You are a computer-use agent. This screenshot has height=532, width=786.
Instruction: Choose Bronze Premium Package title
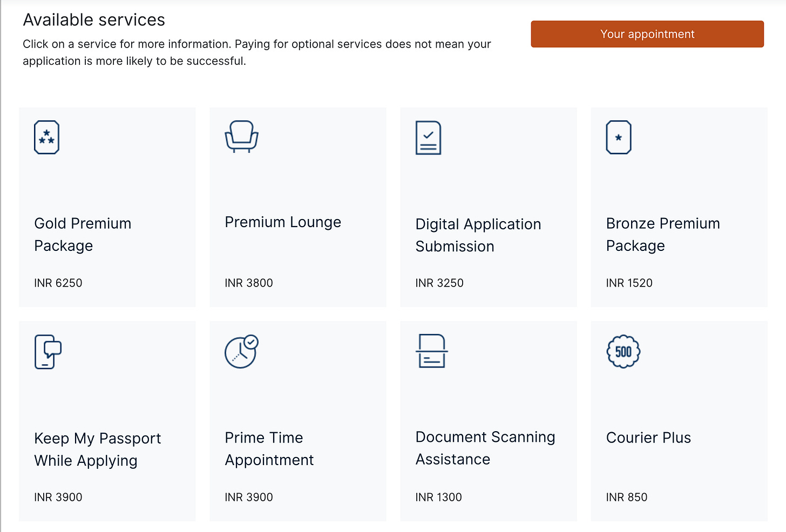pos(663,234)
